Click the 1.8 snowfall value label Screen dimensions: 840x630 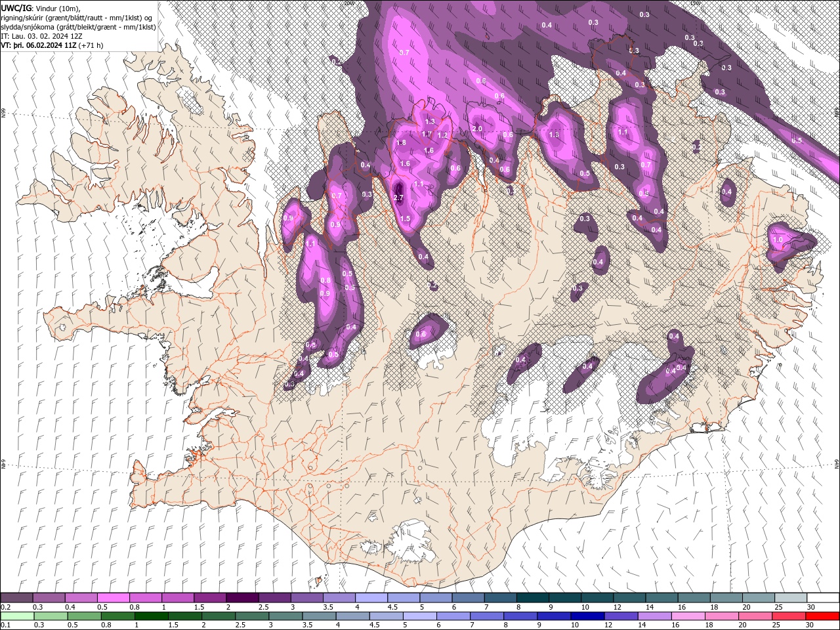(x=402, y=142)
